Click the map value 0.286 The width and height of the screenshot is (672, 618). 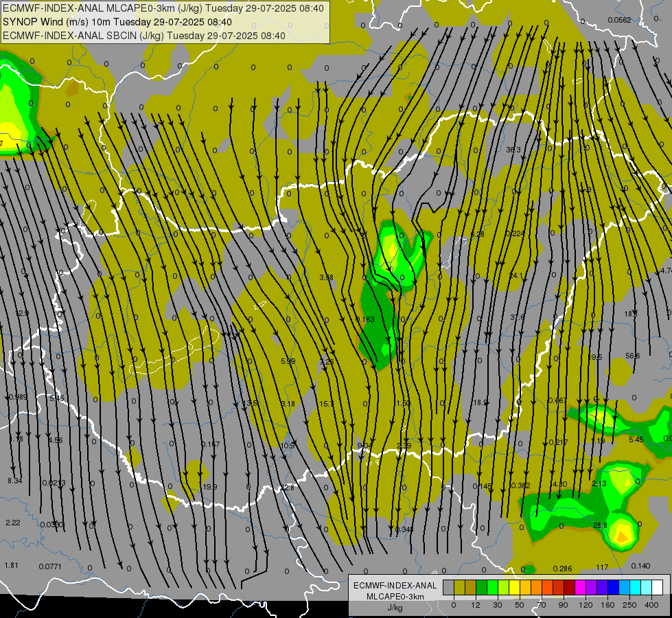click(x=562, y=569)
